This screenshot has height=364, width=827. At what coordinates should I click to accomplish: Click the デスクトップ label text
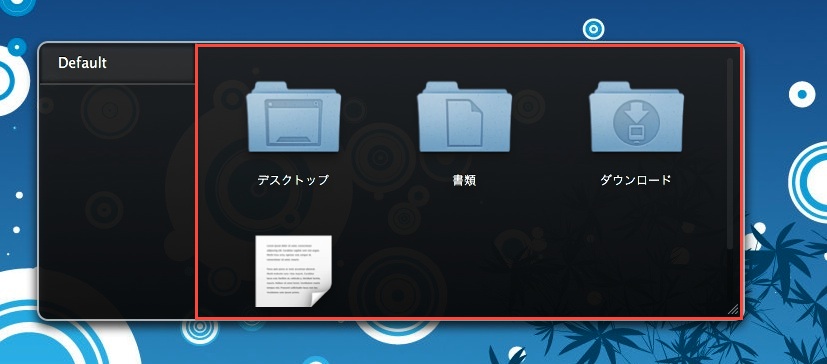(293, 180)
